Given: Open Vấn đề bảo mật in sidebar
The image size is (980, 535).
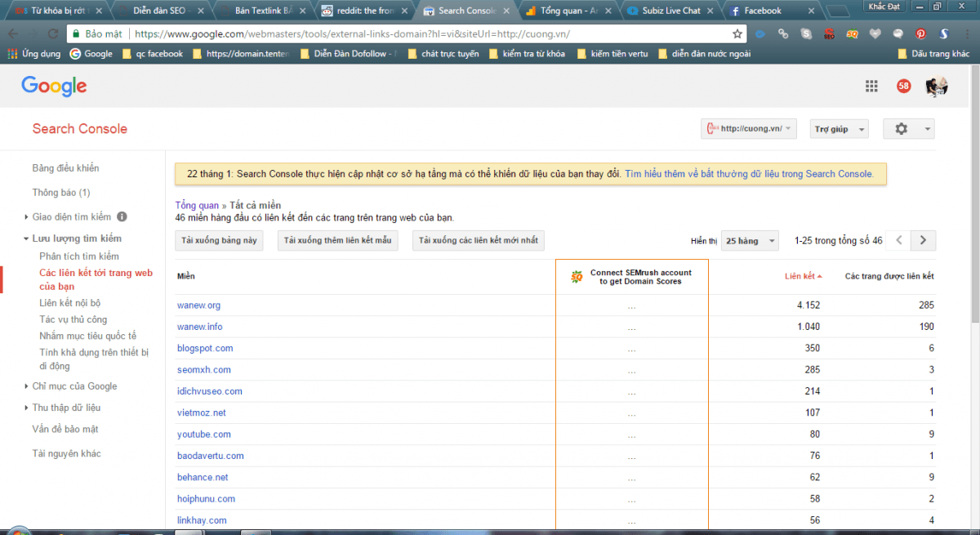Looking at the screenshot, I should click(x=65, y=429).
